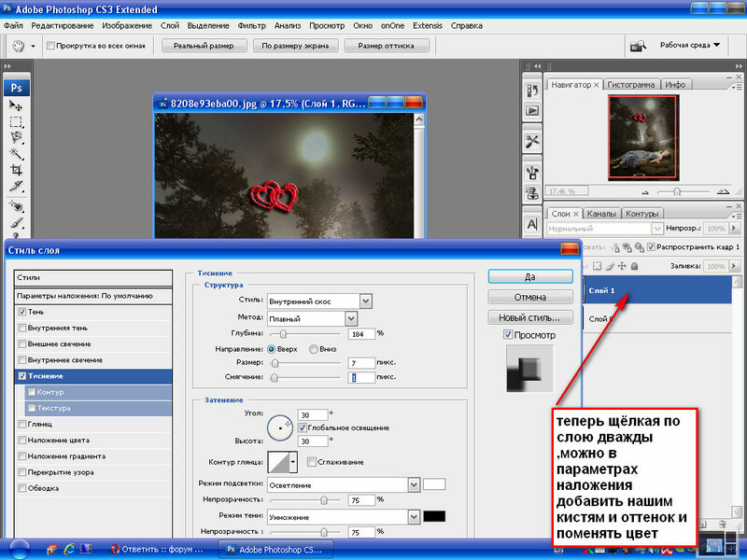Select the Magic Wand tool

(16, 153)
